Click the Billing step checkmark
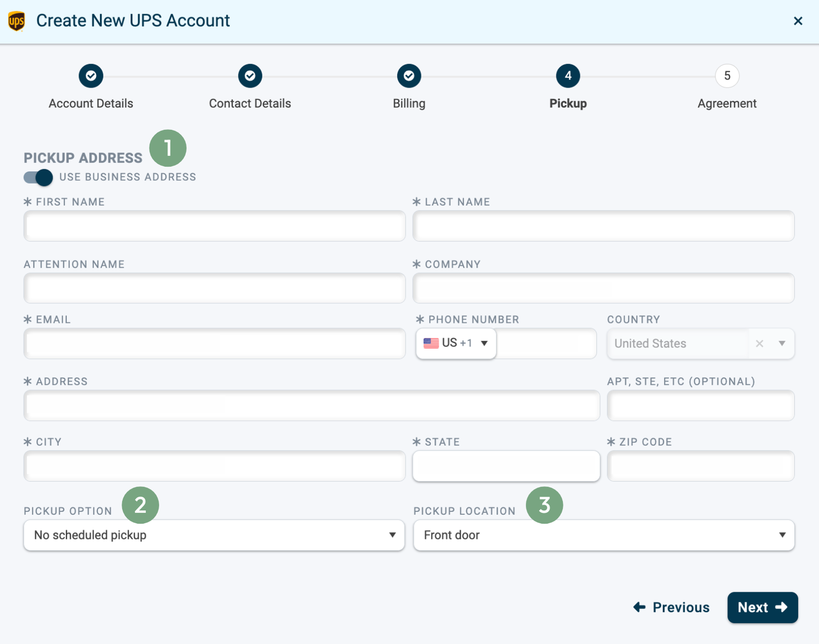The height and width of the screenshot is (644, 819). [x=409, y=76]
